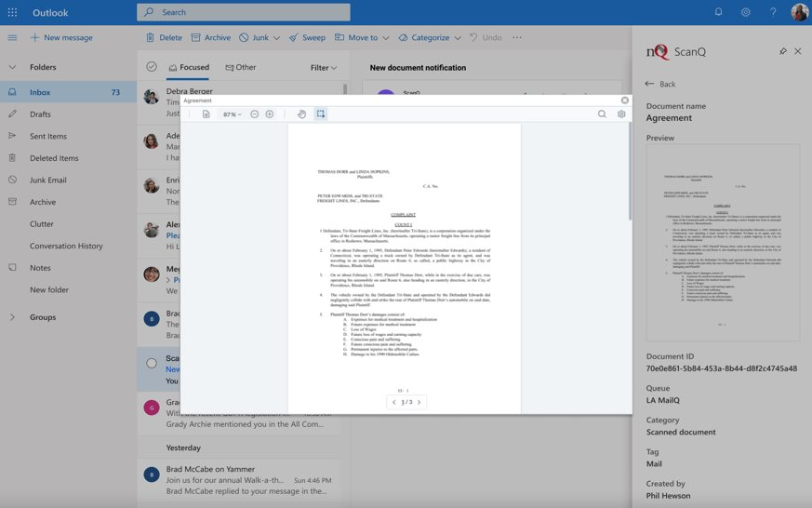Select the marquee selection tool
This screenshot has width=812, height=508.
coord(321,114)
